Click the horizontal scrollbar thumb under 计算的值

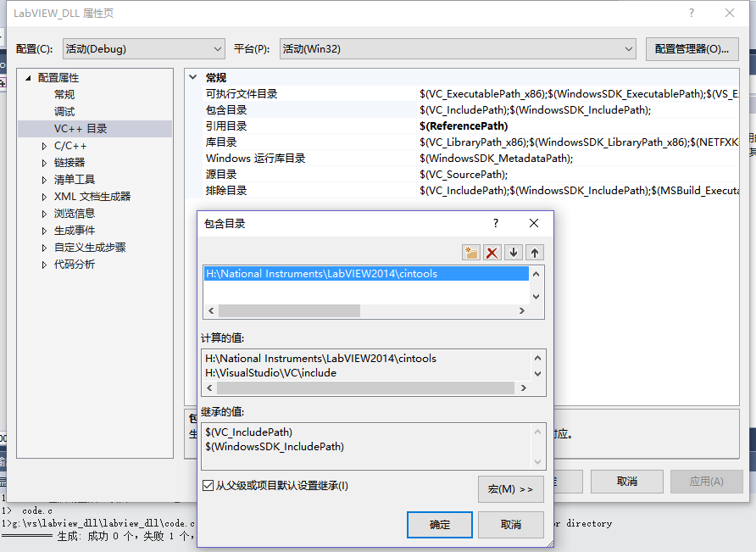(365, 388)
